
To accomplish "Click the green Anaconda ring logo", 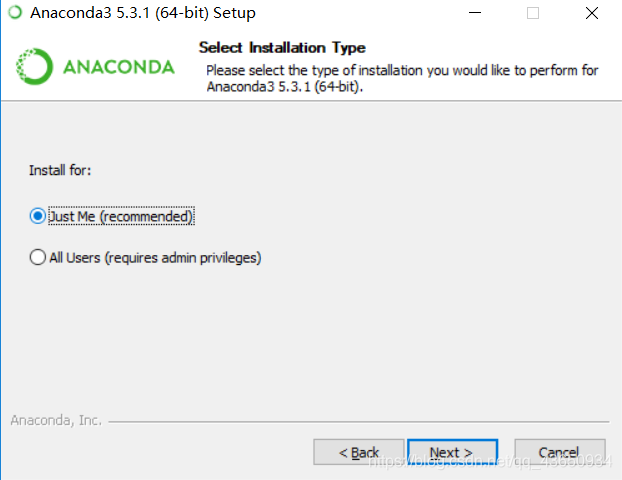I will coord(34,67).
